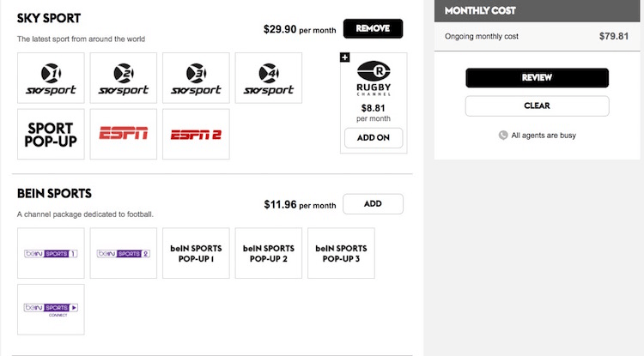Open the Sky Sport 3 channel tile

(x=196, y=78)
